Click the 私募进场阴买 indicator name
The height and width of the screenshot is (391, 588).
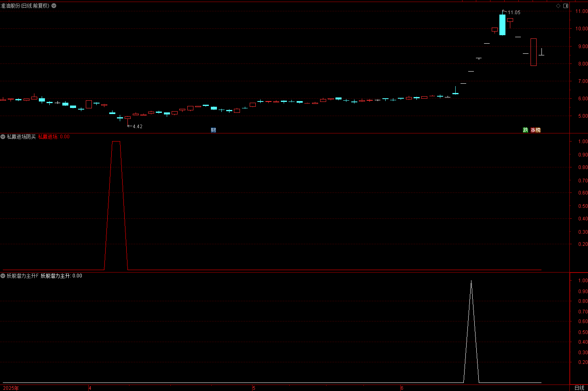tap(21, 137)
